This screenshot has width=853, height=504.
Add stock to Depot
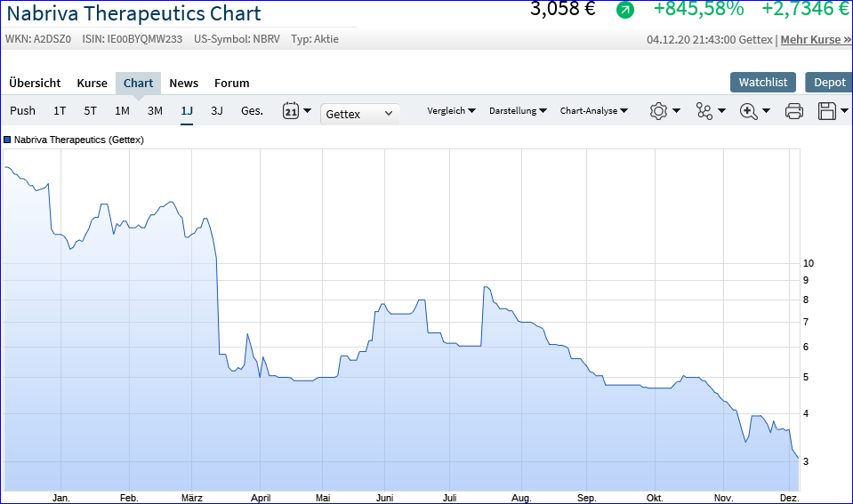click(829, 82)
